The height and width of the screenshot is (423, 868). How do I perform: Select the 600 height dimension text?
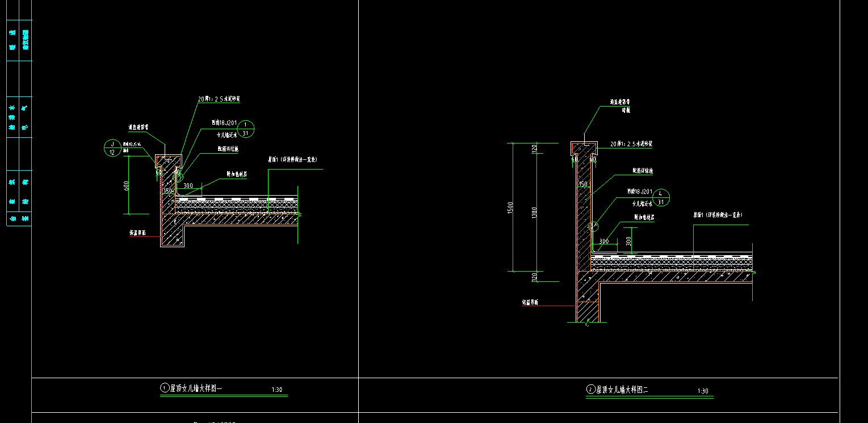126,185
